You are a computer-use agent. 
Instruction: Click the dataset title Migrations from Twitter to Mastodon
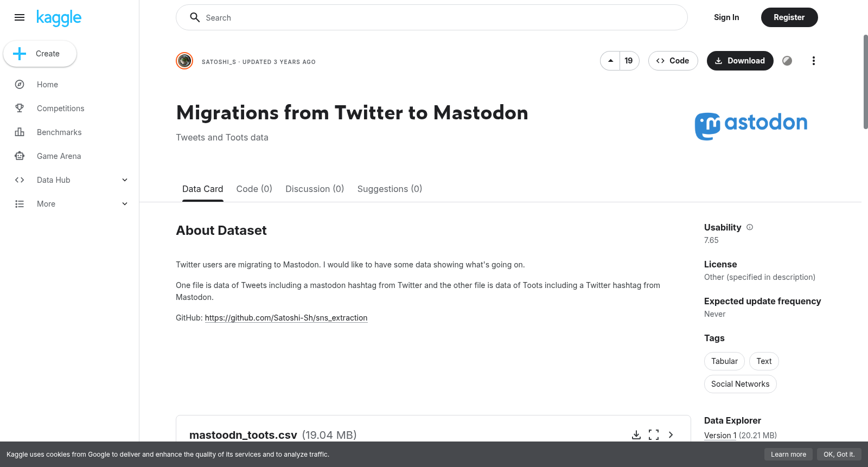(352, 113)
